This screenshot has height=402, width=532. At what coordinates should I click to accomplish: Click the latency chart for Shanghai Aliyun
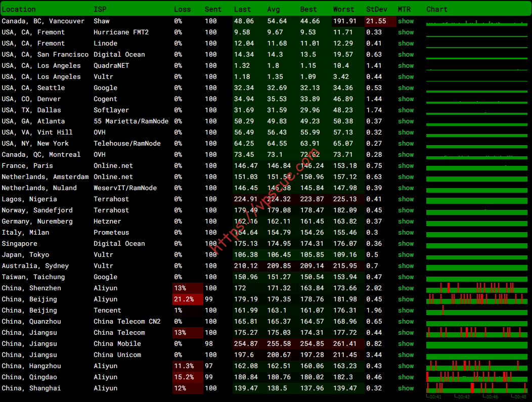(477, 388)
